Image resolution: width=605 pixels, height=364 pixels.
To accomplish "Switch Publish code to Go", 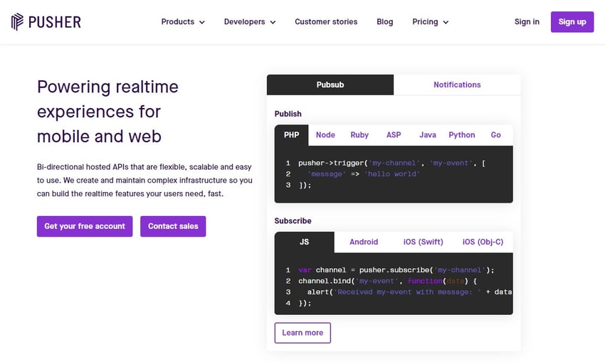I will click(495, 135).
